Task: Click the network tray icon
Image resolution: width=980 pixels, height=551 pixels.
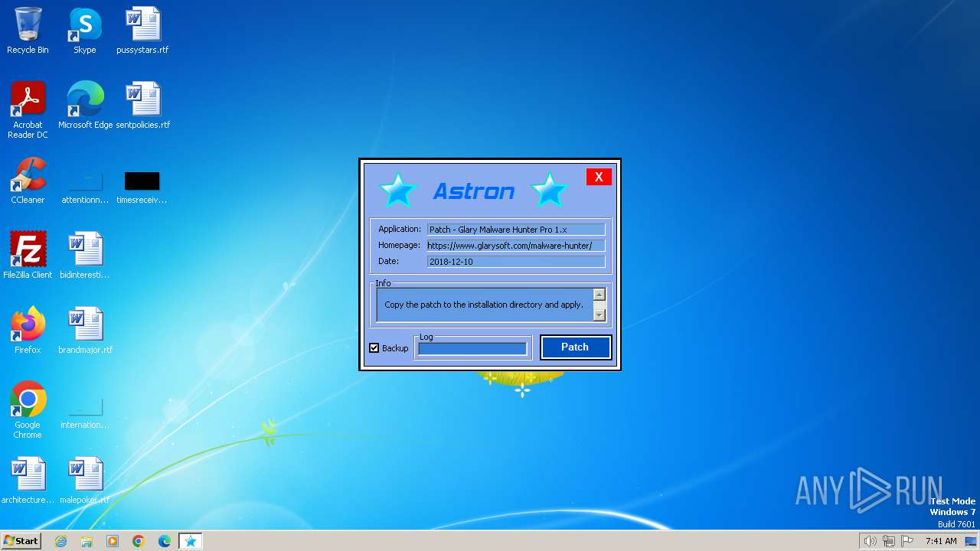Action: (889, 541)
